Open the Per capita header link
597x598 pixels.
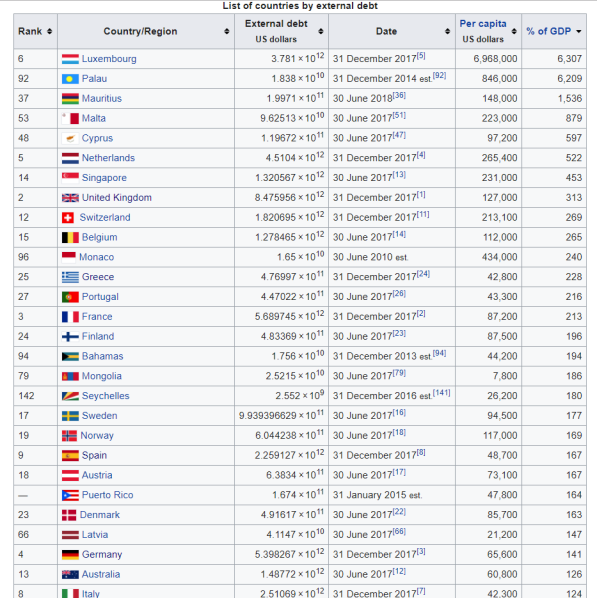(x=483, y=24)
